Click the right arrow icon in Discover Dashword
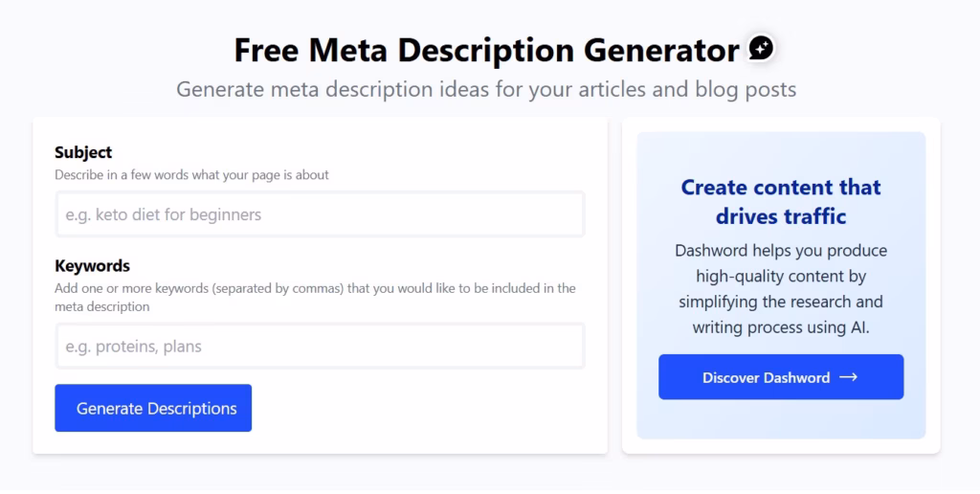The width and height of the screenshot is (980, 494). point(848,377)
